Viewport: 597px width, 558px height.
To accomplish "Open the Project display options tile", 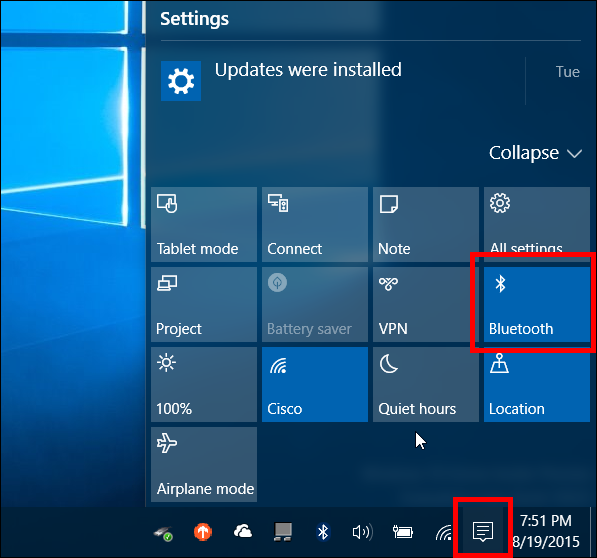I will (204, 305).
